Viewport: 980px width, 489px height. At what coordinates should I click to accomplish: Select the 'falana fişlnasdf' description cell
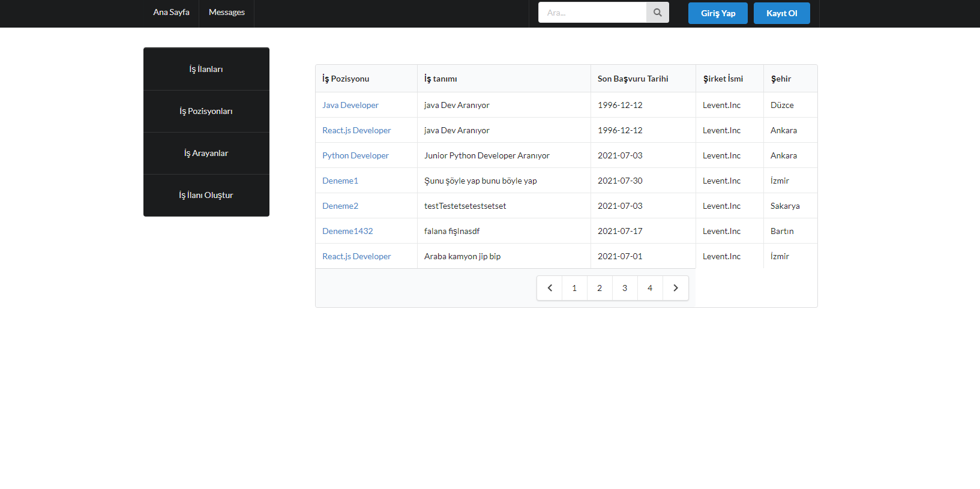point(504,231)
